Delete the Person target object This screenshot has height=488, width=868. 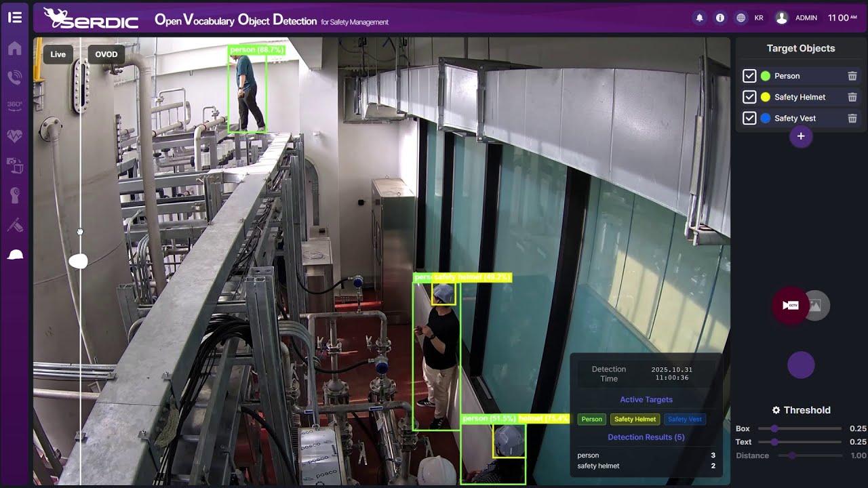[x=852, y=76]
